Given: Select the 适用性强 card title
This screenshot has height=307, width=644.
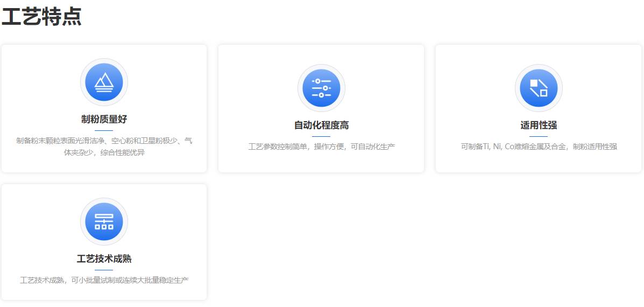Looking at the screenshot, I should 539,125.
